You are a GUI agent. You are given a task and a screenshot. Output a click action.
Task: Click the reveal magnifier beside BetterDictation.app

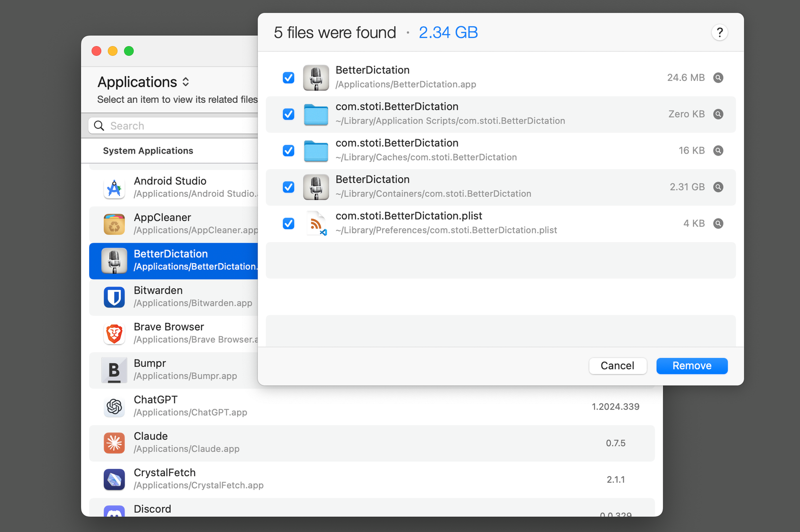(x=718, y=78)
